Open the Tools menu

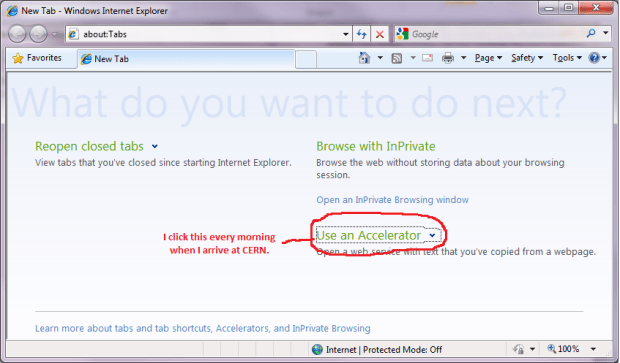coord(567,58)
